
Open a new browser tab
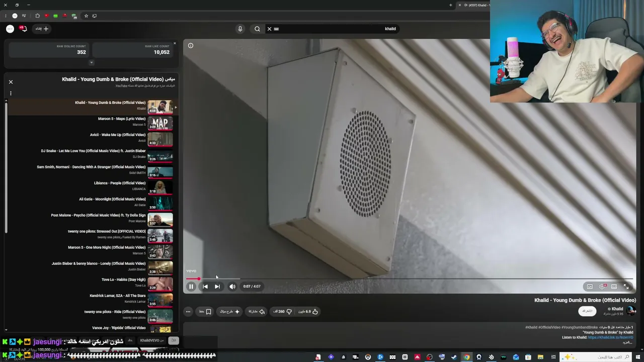pos(451,5)
